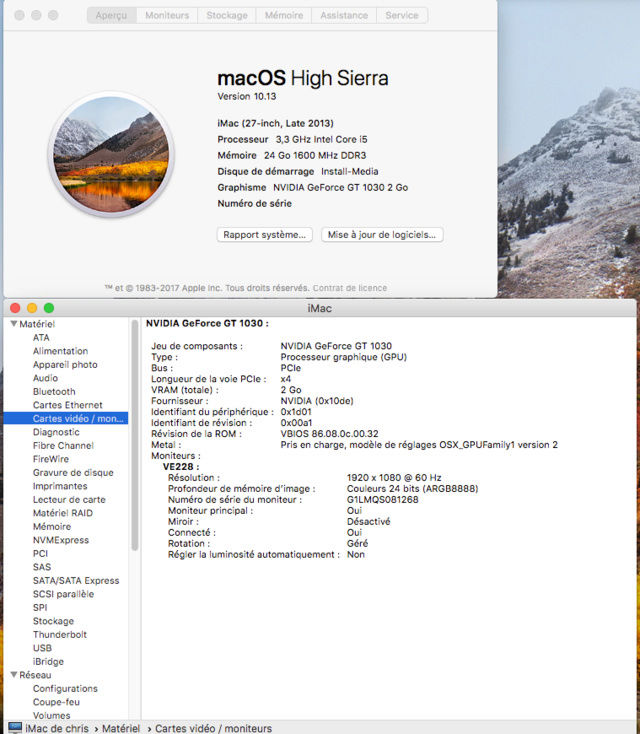Select Bluetooth in the sidebar
The height and width of the screenshot is (734, 640).
tap(54, 391)
